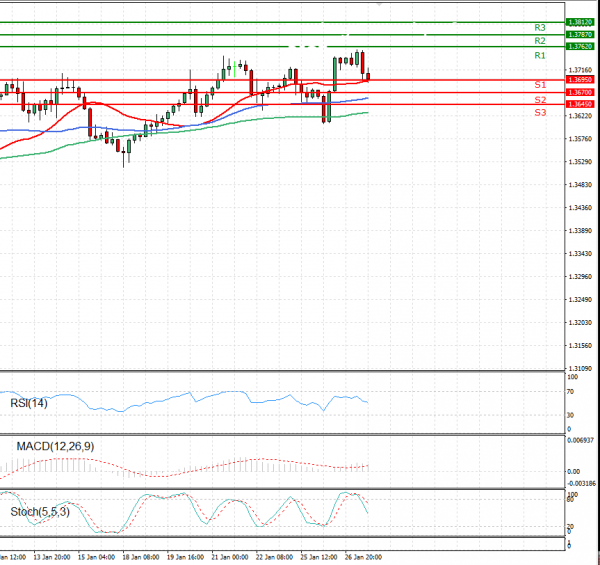Click the R3 resistance label
The height and width of the screenshot is (565, 600).
(x=540, y=28)
